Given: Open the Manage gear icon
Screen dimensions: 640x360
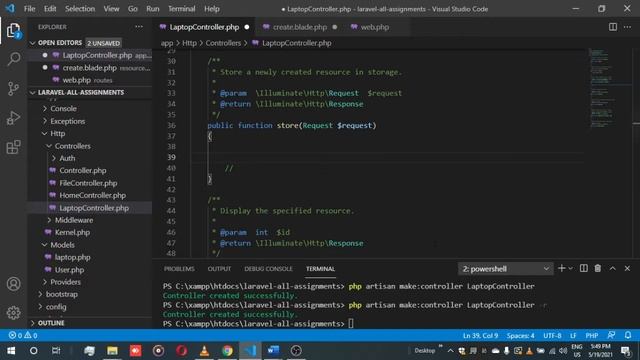Looking at the screenshot, I should tap(13, 313).
